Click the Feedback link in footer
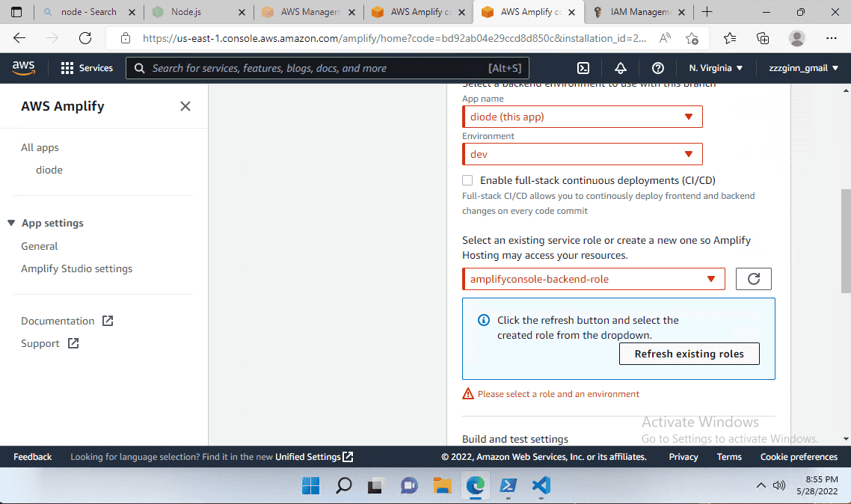The width and height of the screenshot is (851, 504). (33, 457)
